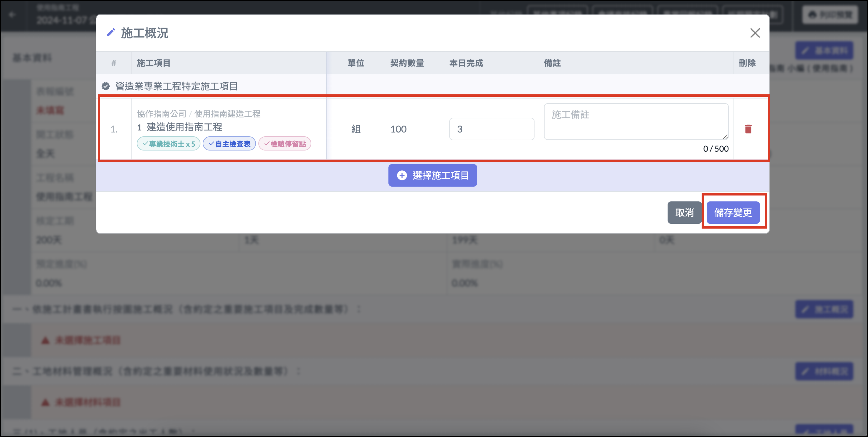
Task: Click the red trash delete icon
Action: coord(748,129)
